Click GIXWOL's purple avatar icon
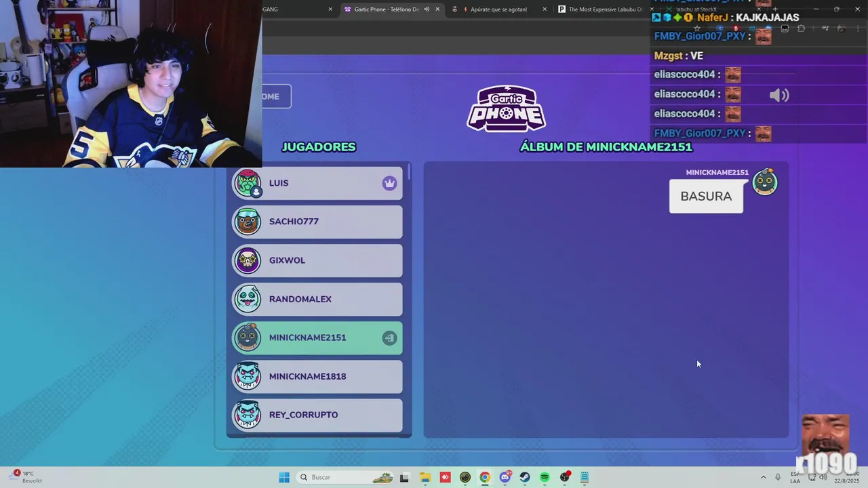This screenshot has width=868, height=488. pos(248,260)
